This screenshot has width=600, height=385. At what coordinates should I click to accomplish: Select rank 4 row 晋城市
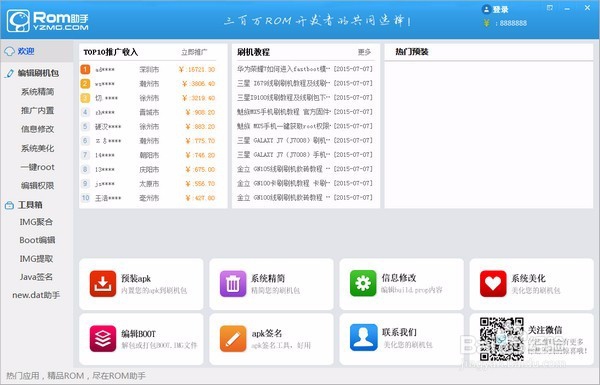[x=148, y=113]
